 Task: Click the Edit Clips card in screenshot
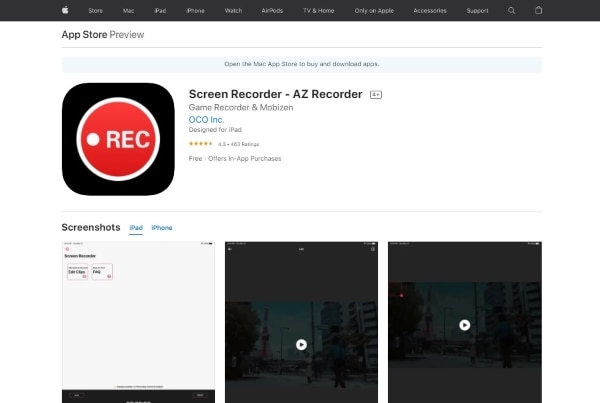(x=78, y=271)
